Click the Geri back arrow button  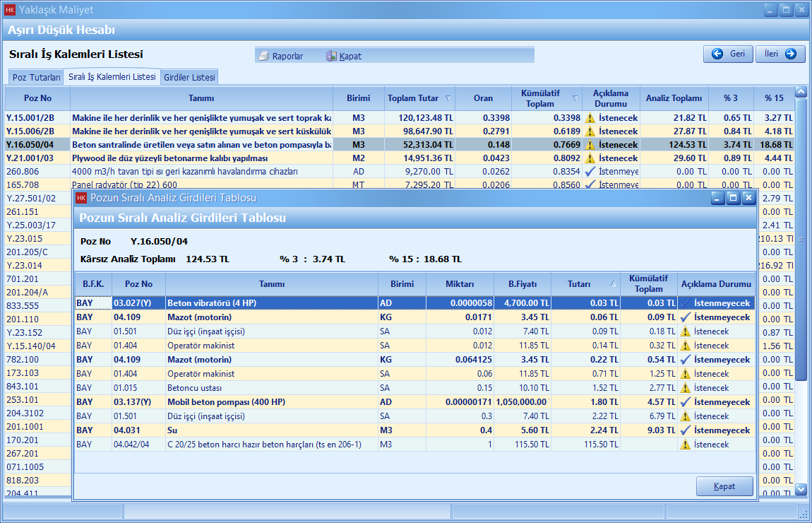click(x=728, y=54)
